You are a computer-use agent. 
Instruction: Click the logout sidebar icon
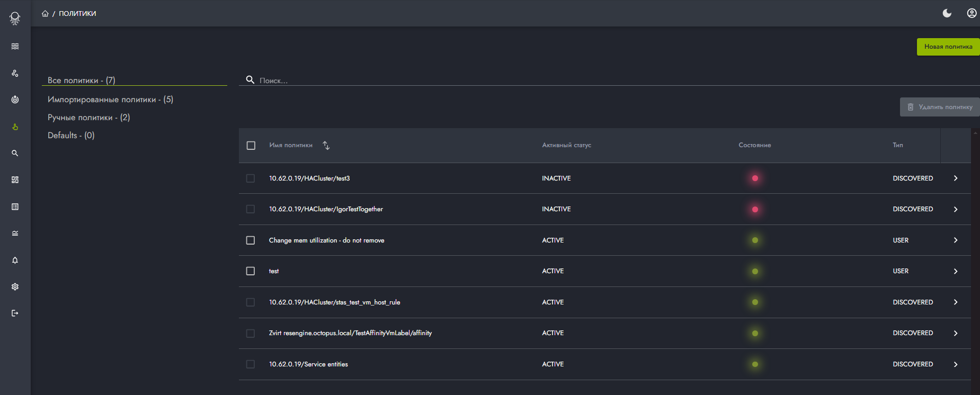point(15,313)
